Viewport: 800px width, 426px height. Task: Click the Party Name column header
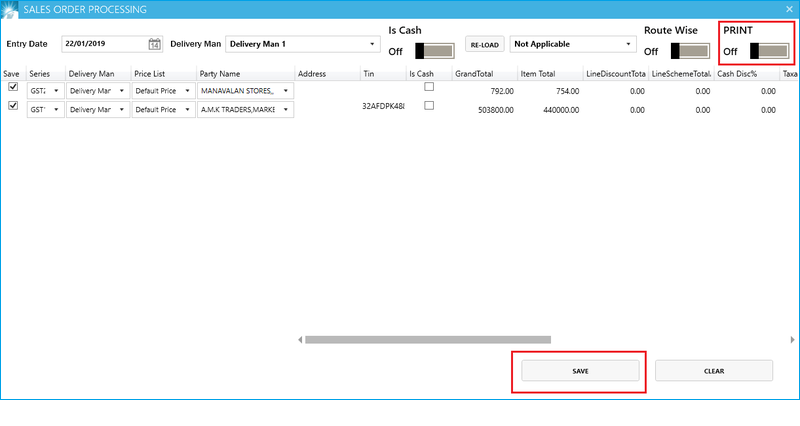220,74
